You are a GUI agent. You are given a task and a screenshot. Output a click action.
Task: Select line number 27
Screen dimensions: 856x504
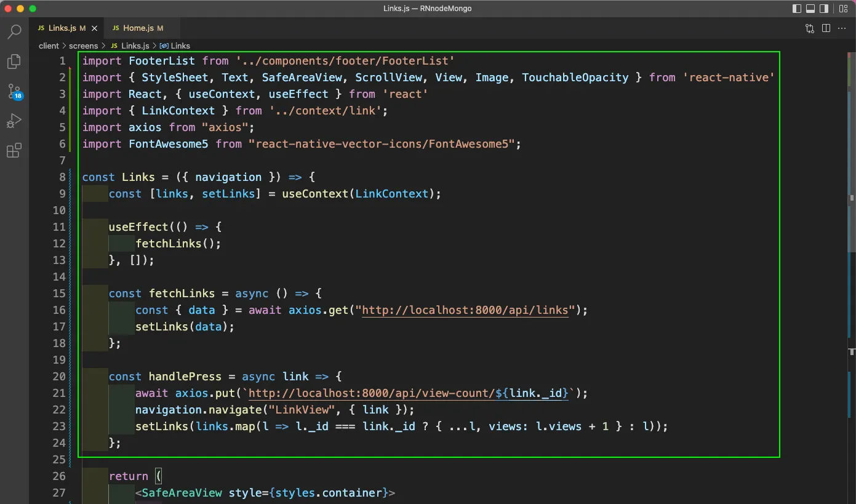(59, 493)
